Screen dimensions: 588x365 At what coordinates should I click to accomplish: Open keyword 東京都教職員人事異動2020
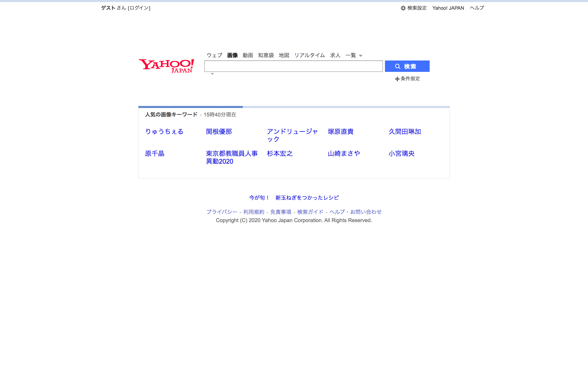(232, 157)
